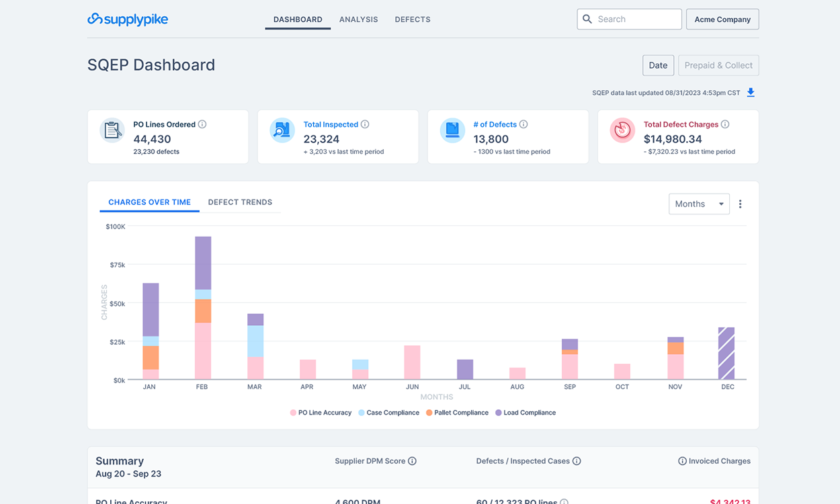Image resolution: width=840 pixels, height=504 pixels.
Task: Click the search magnifying glass icon
Action: (587, 19)
